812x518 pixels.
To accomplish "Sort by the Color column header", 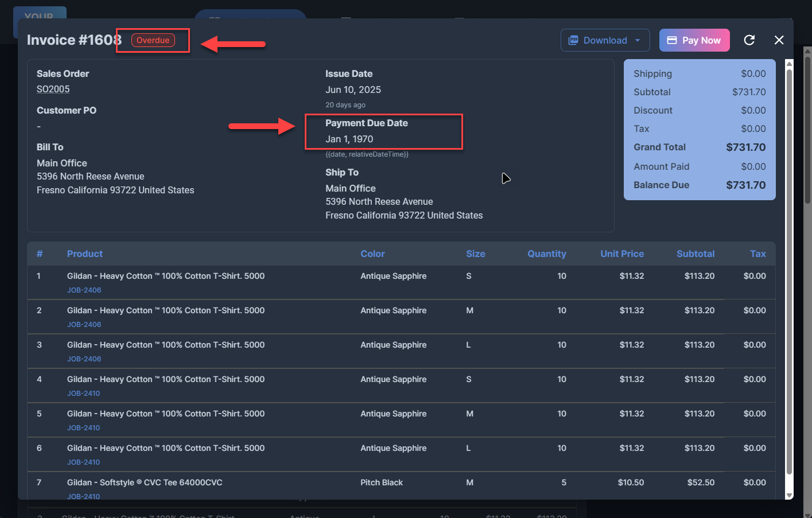I will [372, 254].
